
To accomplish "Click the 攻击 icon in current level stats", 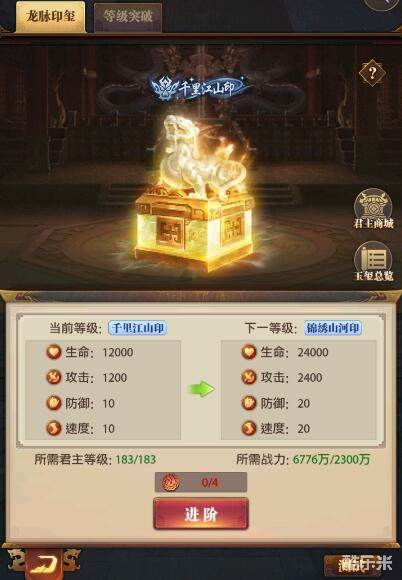I will click(x=54, y=377).
